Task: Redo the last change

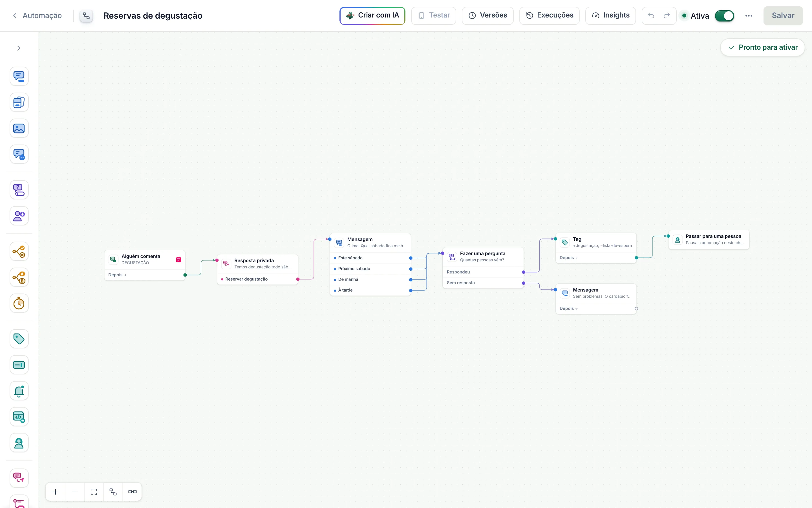Action: click(x=667, y=16)
